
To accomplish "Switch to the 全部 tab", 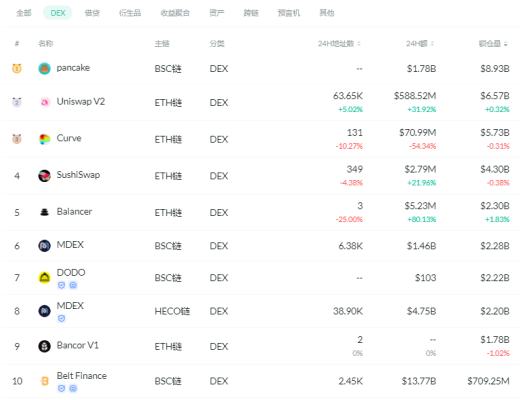I will pyautogui.click(x=24, y=13).
